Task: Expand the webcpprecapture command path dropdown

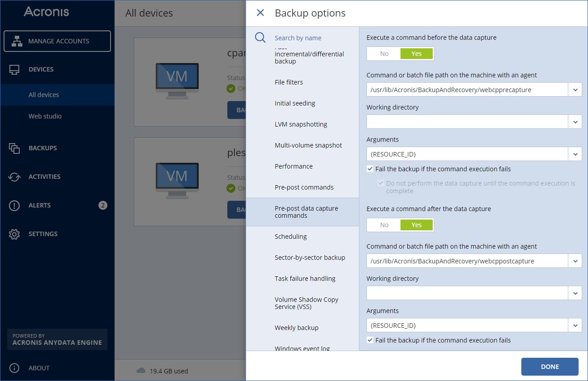Action: pyautogui.click(x=575, y=90)
